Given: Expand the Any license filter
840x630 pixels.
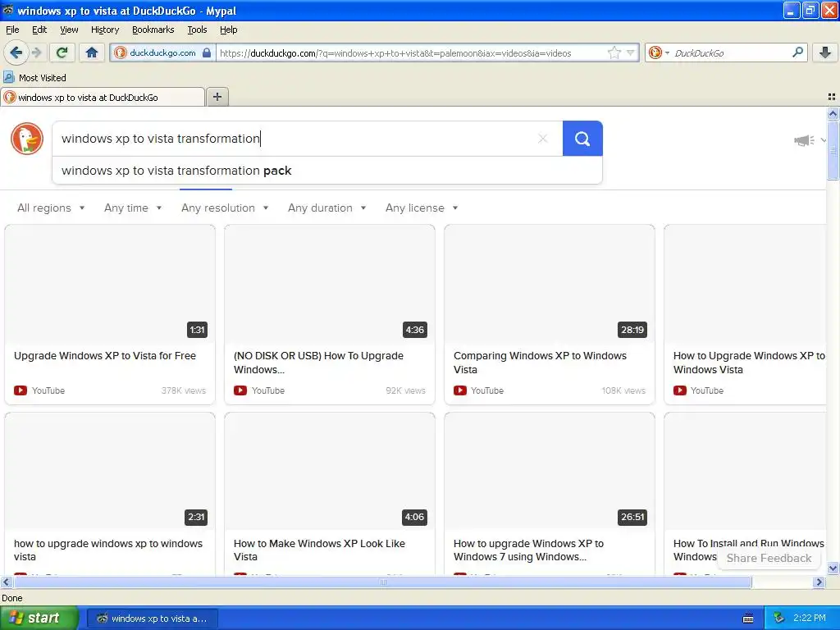Looking at the screenshot, I should (x=422, y=208).
